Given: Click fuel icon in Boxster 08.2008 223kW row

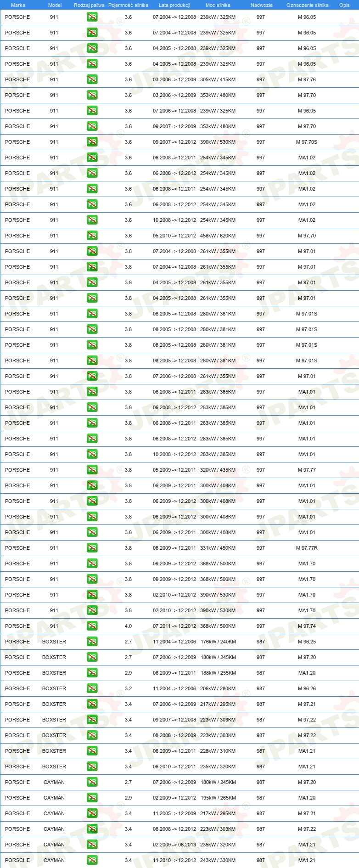Looking at the screenshot, I should (x=92, y=735).
